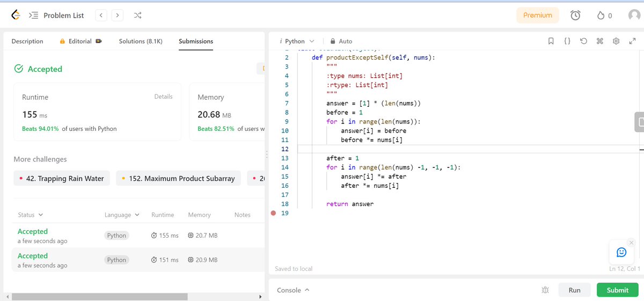
Task: Expand the editor to fullscreen
Action: click(632, 41)
